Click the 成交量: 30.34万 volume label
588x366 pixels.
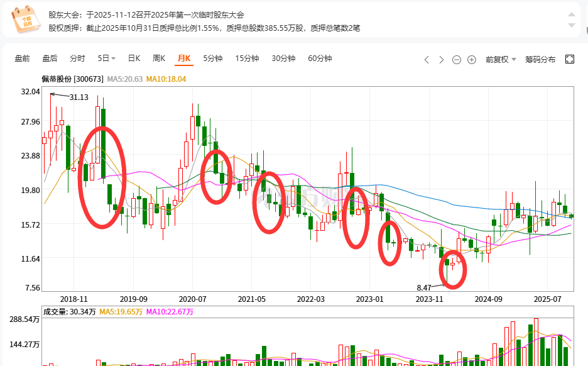tap(69, 311)
